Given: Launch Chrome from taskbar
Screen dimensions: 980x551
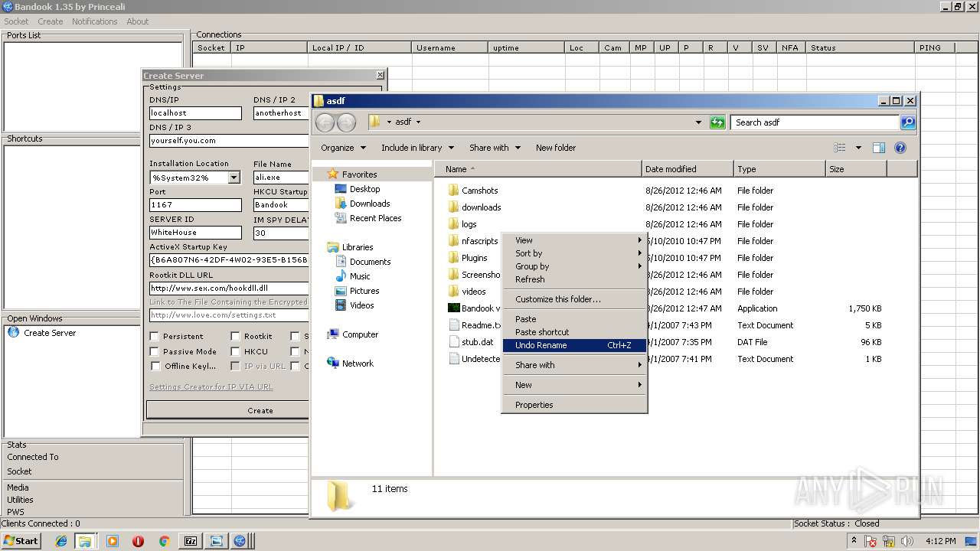Looking at the screenshot, I should pos(164,541).
